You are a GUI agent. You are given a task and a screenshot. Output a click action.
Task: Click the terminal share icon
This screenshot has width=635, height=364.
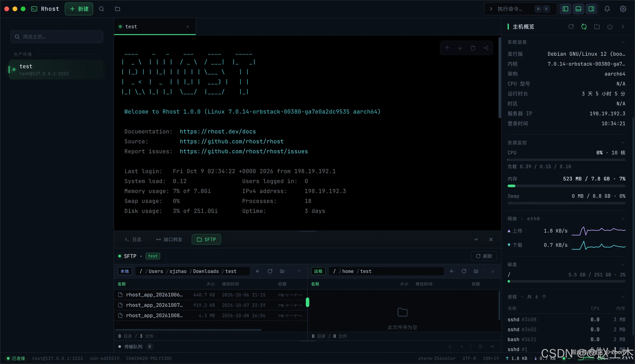[486, 48]
